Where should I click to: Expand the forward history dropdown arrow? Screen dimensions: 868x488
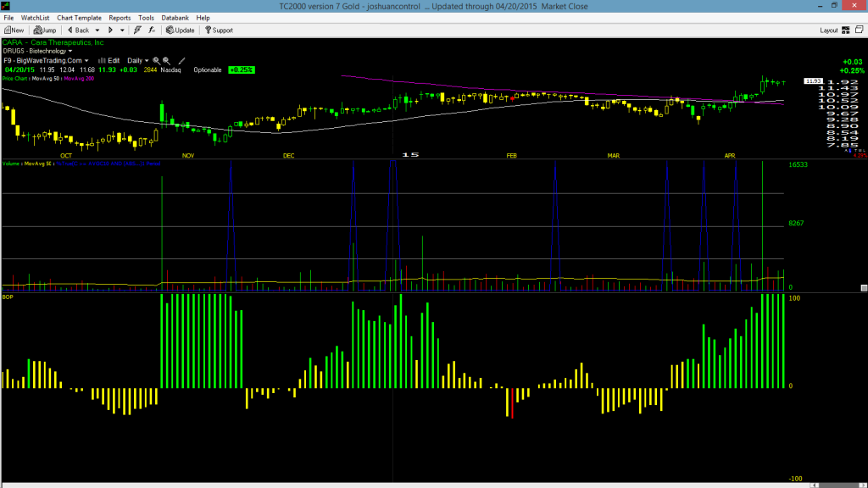[122, 30]
